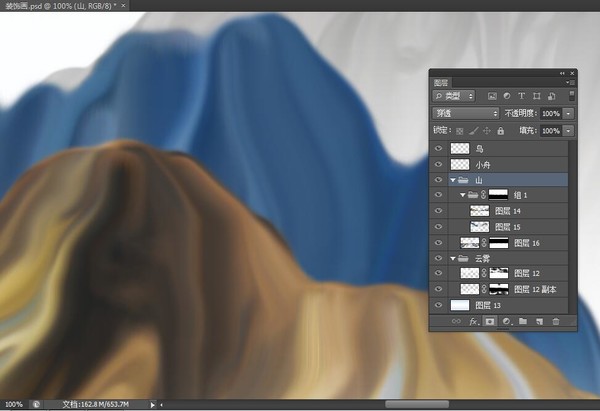Select the 图层 12 layer mask thumbnail
This screenshot has height=411, width=600.
pos(499,273)
